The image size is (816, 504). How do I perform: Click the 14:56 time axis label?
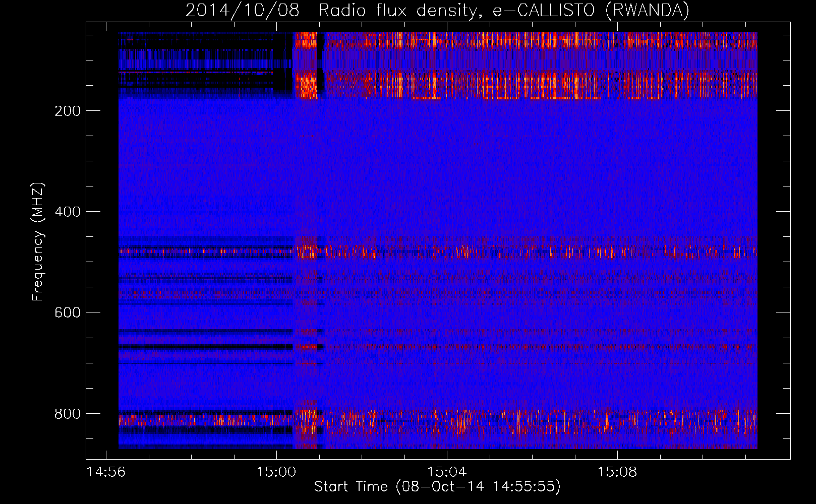coord(106,472)
